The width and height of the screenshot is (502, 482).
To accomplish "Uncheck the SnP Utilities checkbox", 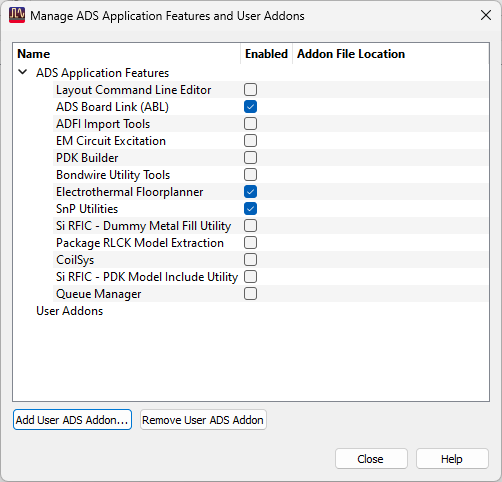I will (x=250, y=209).
